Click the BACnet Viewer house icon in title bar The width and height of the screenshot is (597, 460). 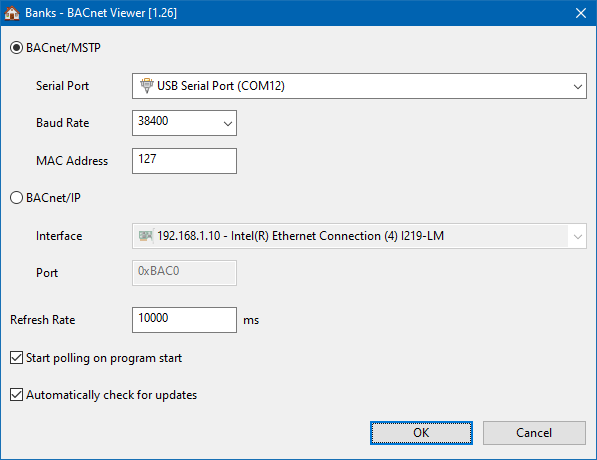12,13
